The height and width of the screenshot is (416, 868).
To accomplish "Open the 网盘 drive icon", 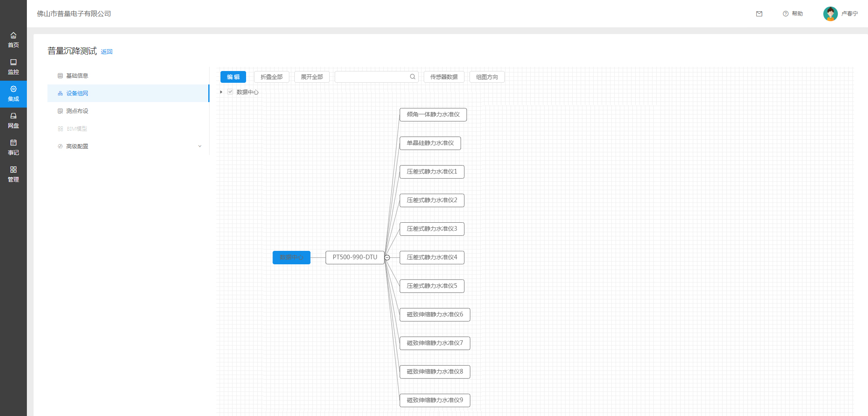I will (x=13, y=116).
